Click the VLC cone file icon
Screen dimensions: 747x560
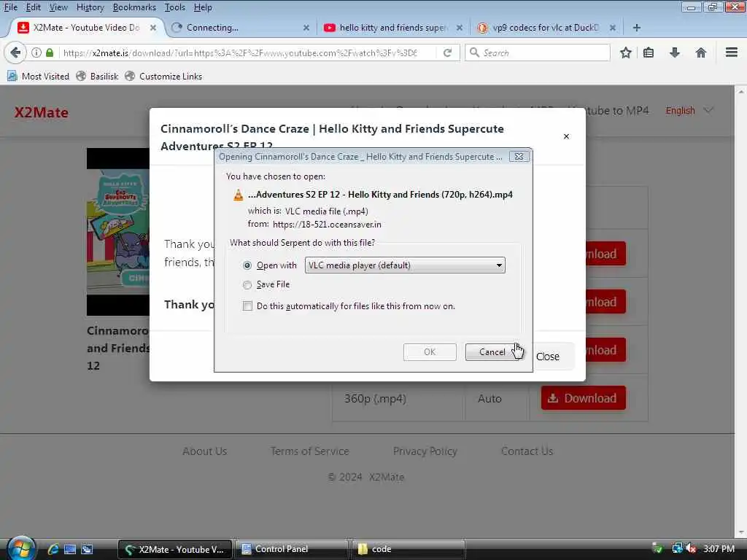[239, 195]
